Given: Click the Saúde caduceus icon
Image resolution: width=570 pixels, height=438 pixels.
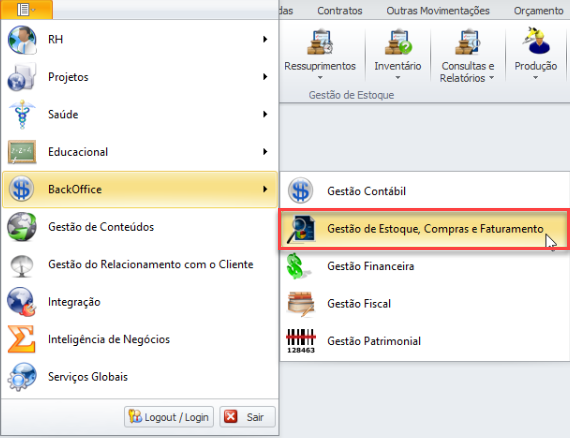Looking at the screenshot, I should (22, 114).
